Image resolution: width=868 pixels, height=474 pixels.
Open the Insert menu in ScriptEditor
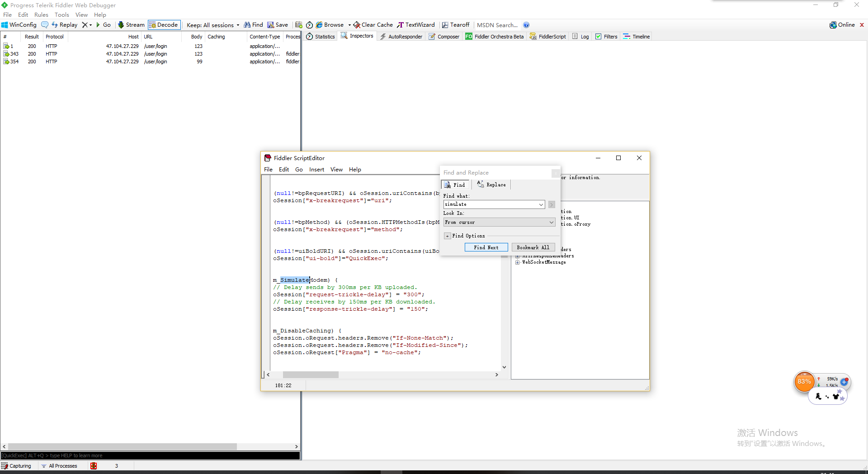click(x=316, y=170)
